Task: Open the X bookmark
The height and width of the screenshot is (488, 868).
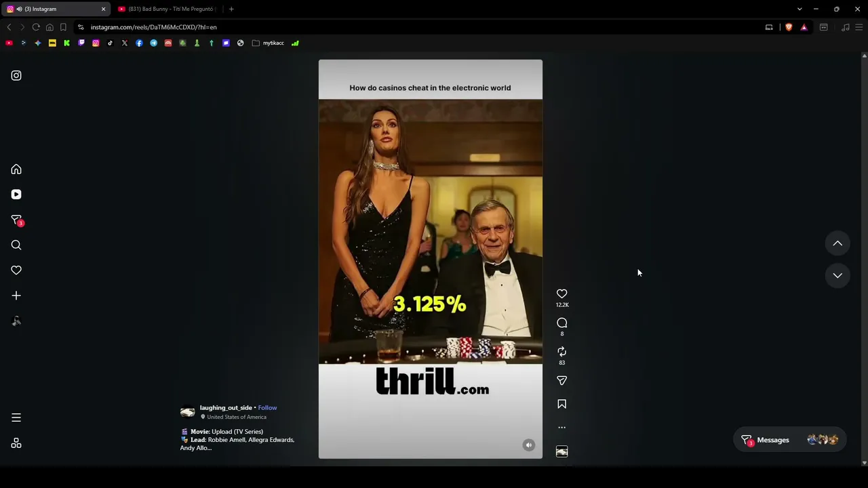Action: [125, 43]
